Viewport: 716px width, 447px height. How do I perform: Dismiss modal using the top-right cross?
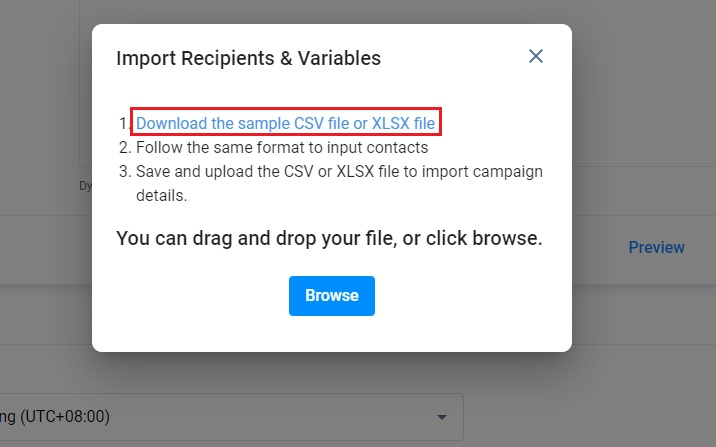[x=536, y=56]
